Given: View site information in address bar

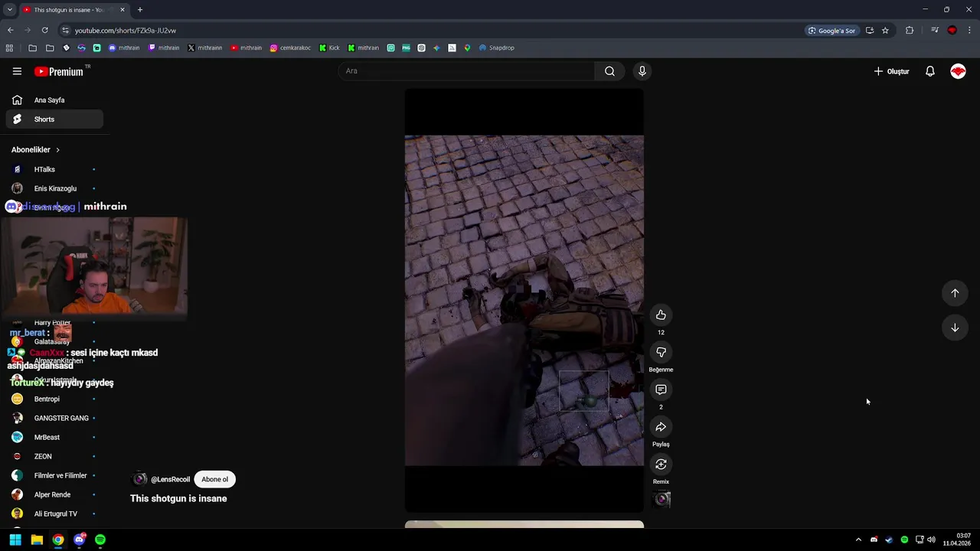Looking at the screenshot, I should (x=65, y=31).
